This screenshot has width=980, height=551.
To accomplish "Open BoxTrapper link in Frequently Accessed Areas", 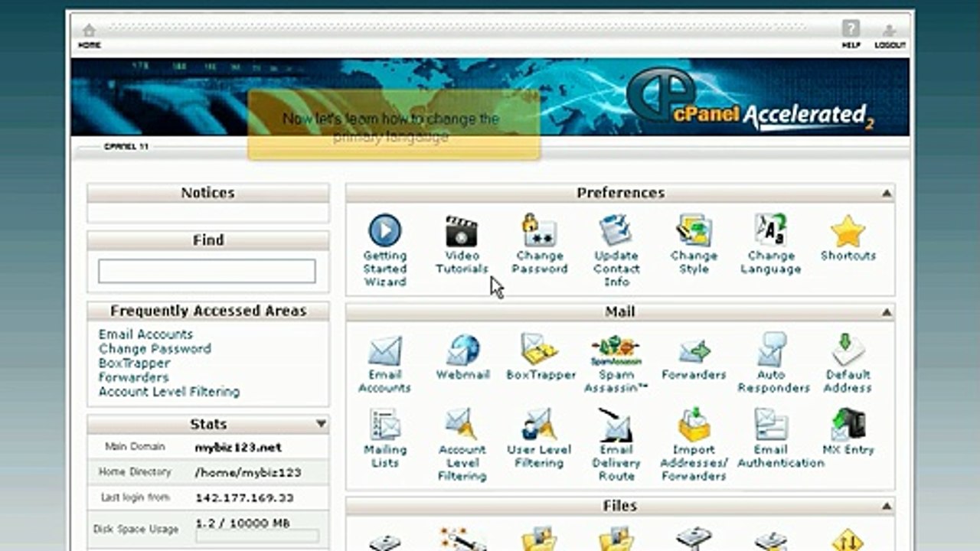I will pyautogui.click(x=134, y=364).
